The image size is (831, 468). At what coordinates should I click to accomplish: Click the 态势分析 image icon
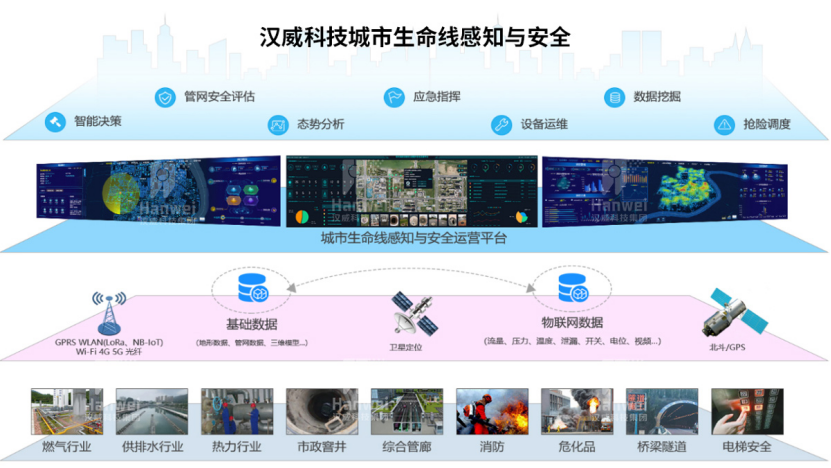coord(278,125)
